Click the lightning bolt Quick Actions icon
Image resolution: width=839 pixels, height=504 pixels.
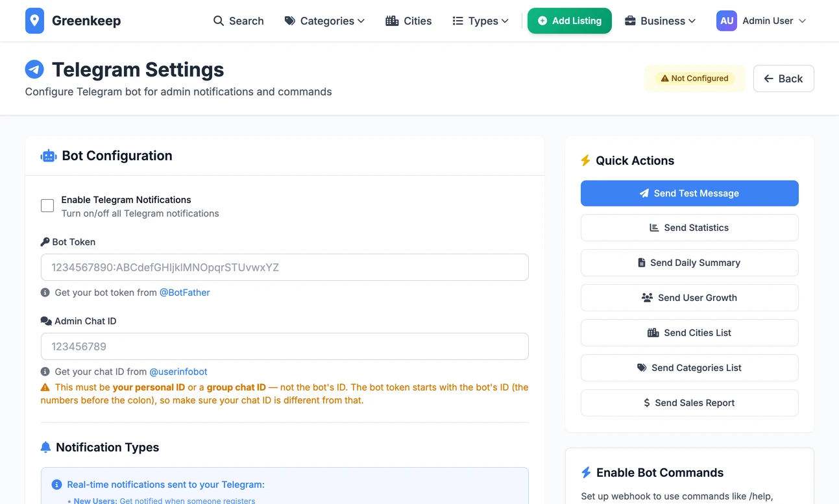[x=585, y=161]
